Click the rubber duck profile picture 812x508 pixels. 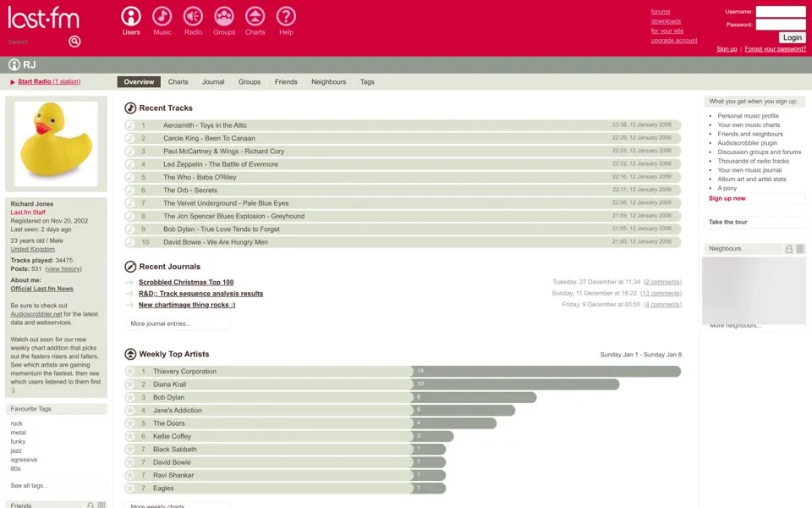(x=56, y=144)
